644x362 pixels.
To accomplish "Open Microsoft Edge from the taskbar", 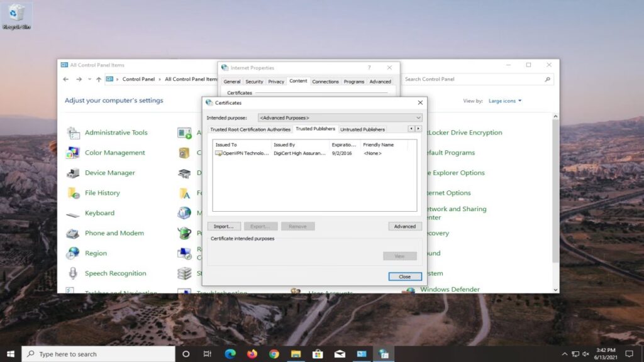I will (x=230, y=354).
